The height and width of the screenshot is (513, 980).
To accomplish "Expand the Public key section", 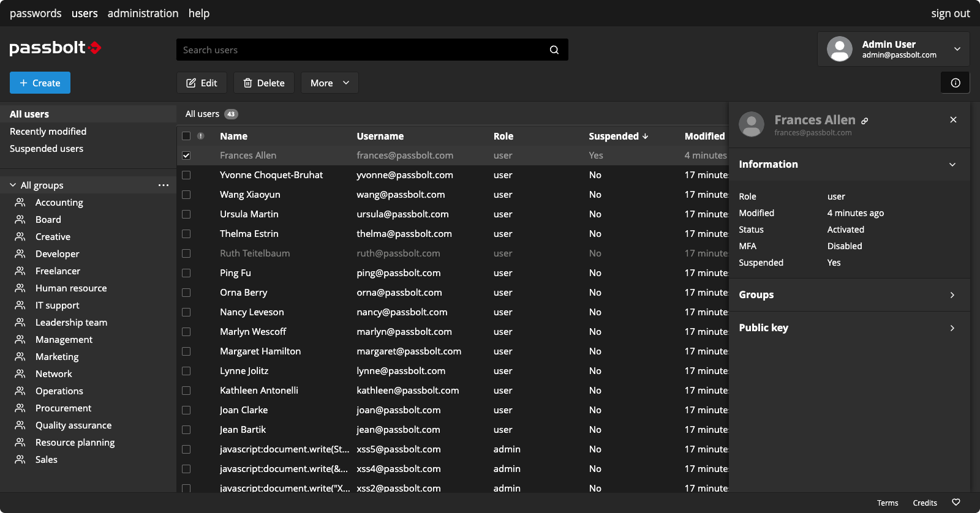I will point(952,328).
